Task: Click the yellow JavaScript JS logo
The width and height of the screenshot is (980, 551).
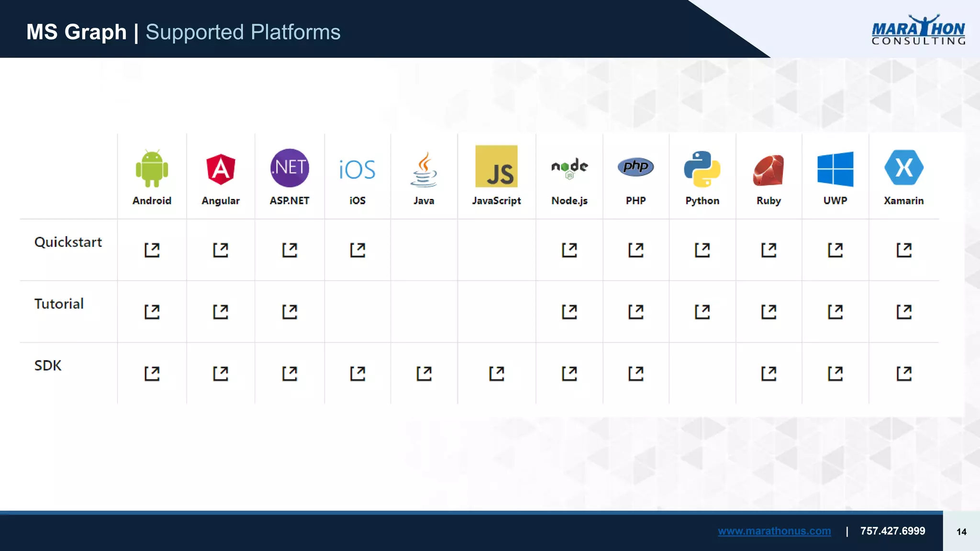Action: pyautogui.click(x=496, y=166)
